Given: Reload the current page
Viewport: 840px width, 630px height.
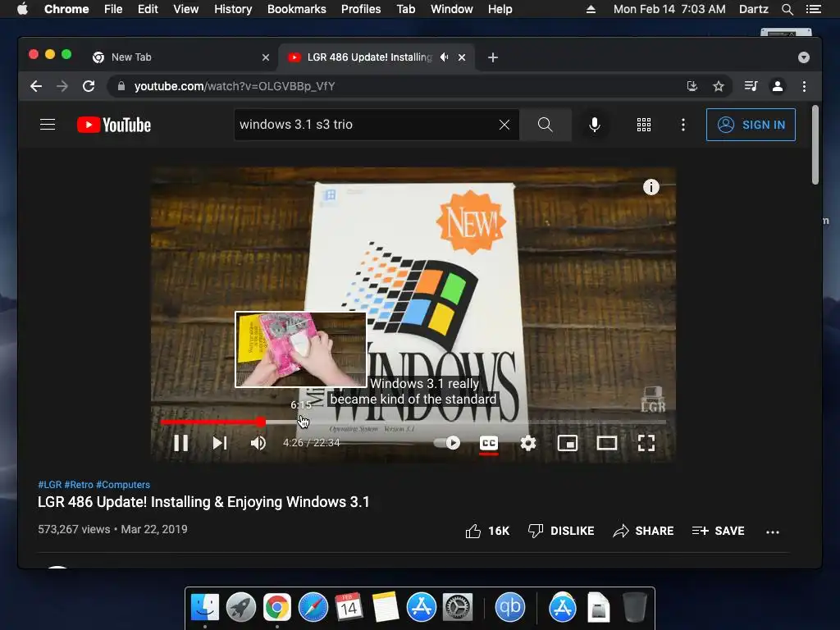Looking at the screenshot, I should point(89,86).
